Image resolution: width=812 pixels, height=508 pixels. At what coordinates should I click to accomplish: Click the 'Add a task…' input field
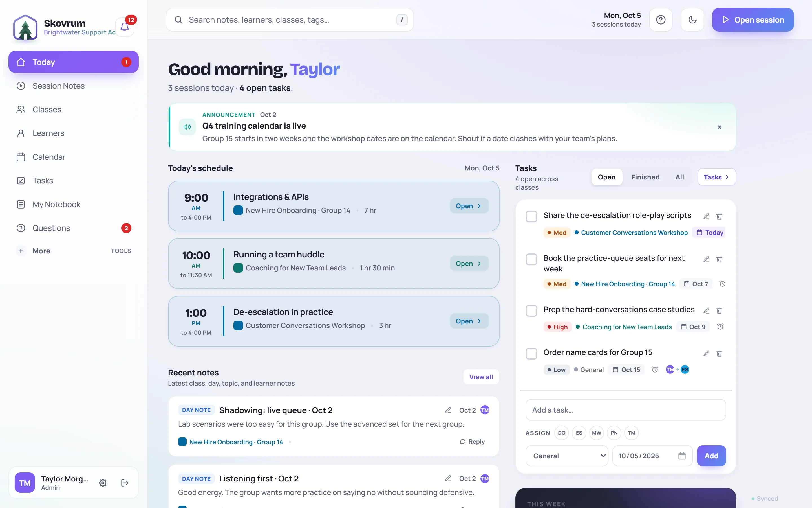point(625,410)
